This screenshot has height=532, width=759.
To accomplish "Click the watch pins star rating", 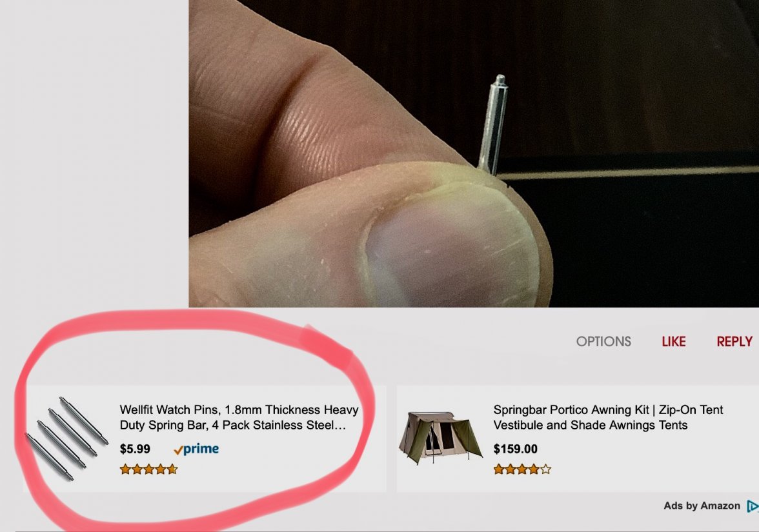I will pyautogui.click(x=149, y=469).
